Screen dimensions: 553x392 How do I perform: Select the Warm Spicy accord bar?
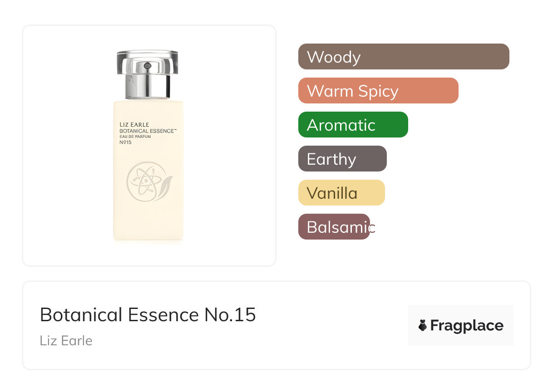click(x=378, y=91)
